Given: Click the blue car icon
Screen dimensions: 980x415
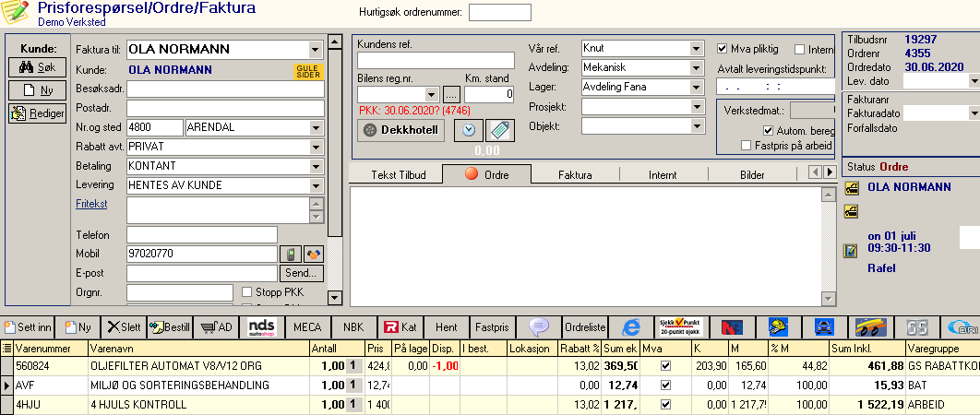Looking at the screenshot, I should tap(824, 326).
